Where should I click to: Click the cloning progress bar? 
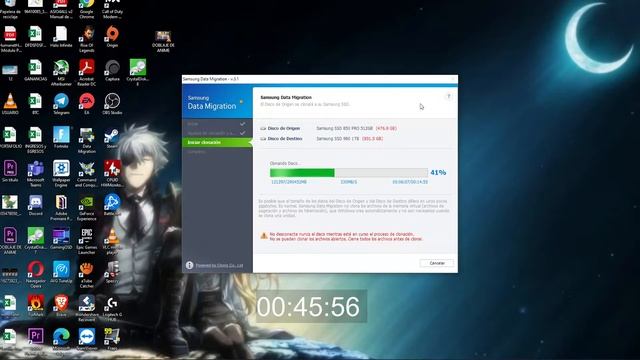349,173
